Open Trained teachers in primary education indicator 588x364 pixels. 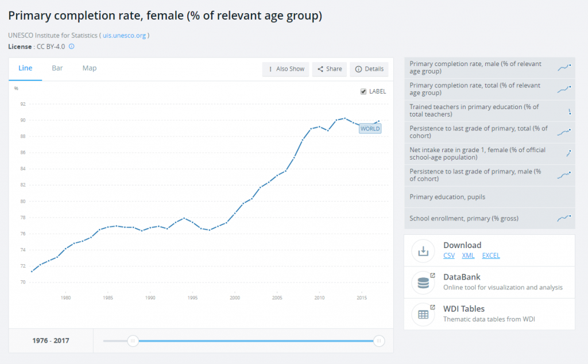[x=489, y=111]
